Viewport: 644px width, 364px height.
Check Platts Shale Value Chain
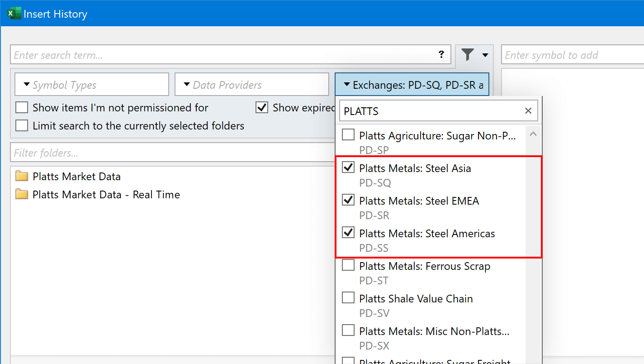348,298
